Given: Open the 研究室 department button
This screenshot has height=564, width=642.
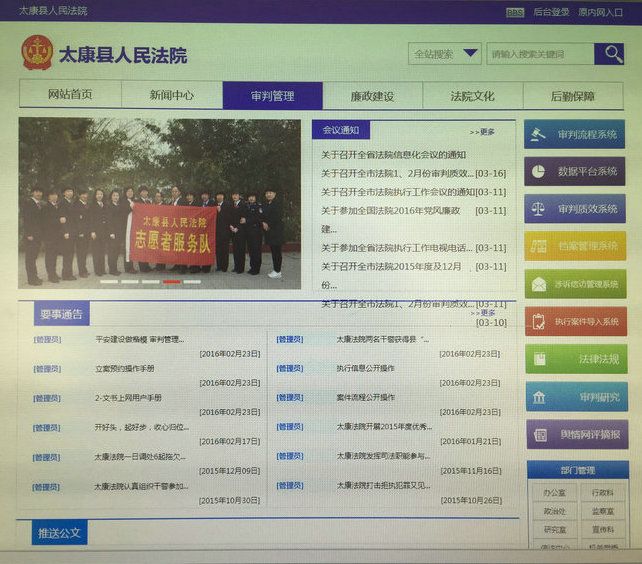Looking at the screenshot, I should point(555,530).
